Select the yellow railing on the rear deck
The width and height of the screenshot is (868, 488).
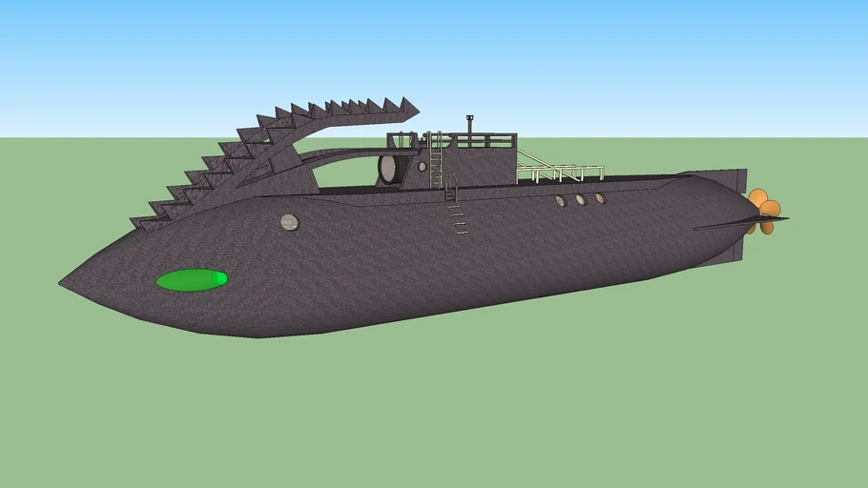(561, 171)
